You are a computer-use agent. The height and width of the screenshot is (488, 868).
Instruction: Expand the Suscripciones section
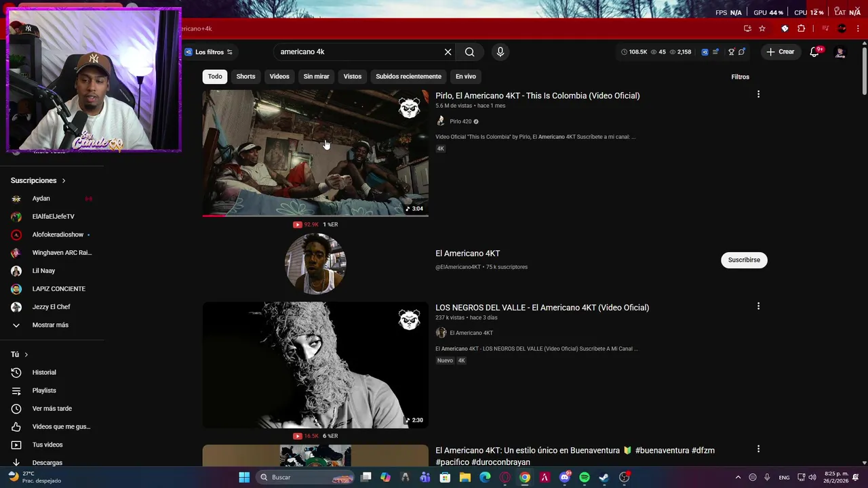click(x=39, y=180)
